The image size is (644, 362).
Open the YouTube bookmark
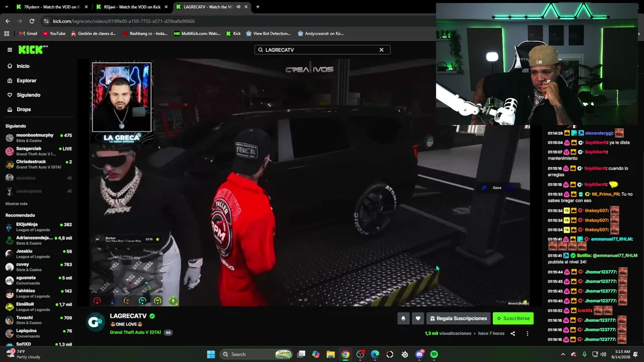(x=54, y=34)
